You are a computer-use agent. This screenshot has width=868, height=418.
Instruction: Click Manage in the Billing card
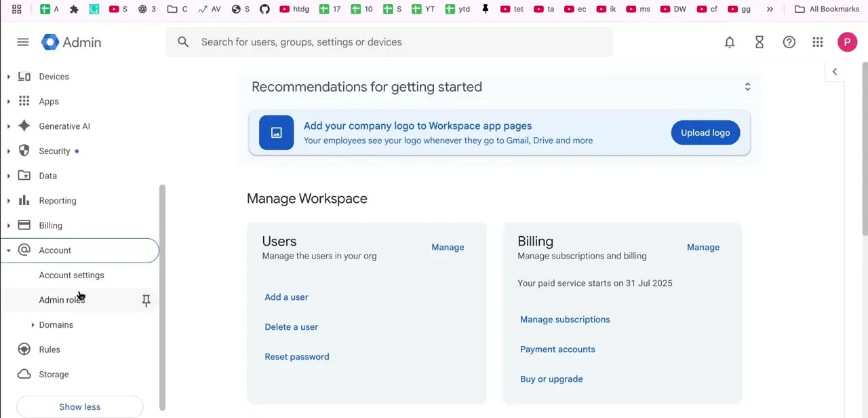(703, 247)
